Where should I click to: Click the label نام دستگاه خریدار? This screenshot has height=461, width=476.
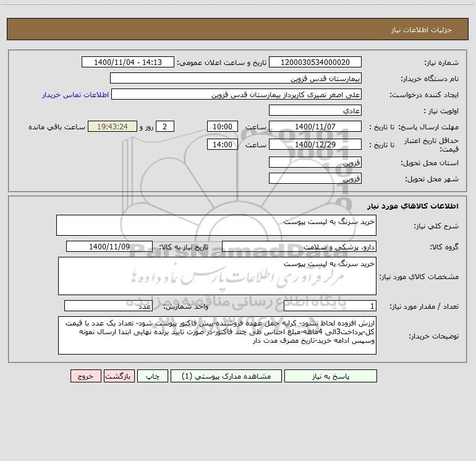(x=430, y=79)
